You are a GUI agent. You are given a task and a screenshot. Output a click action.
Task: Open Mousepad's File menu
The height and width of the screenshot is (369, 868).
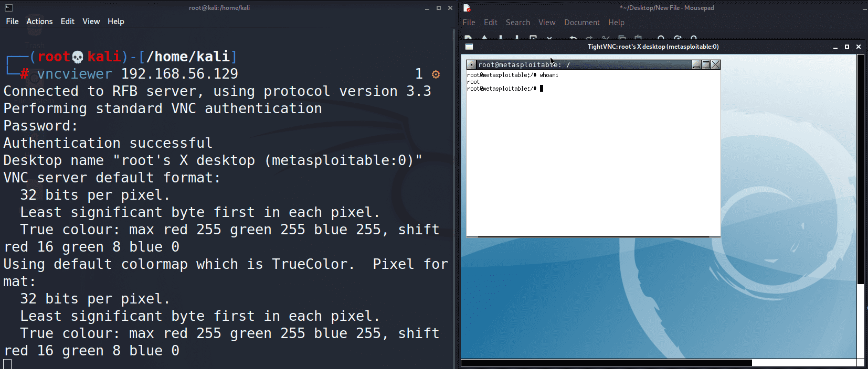469,23
